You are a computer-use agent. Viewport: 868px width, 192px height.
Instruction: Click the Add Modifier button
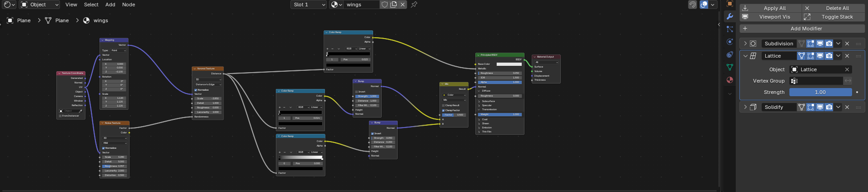[x=802, y=29]
